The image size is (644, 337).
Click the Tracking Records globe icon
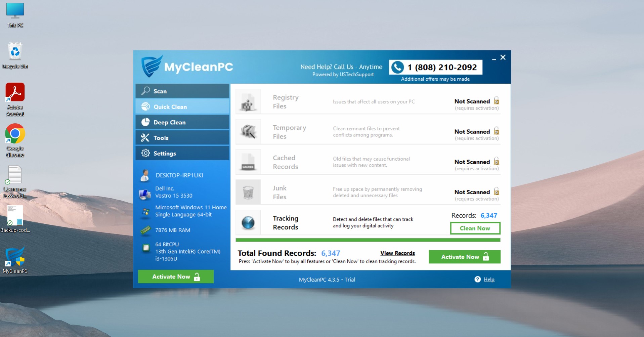click(x=248, y=222)
